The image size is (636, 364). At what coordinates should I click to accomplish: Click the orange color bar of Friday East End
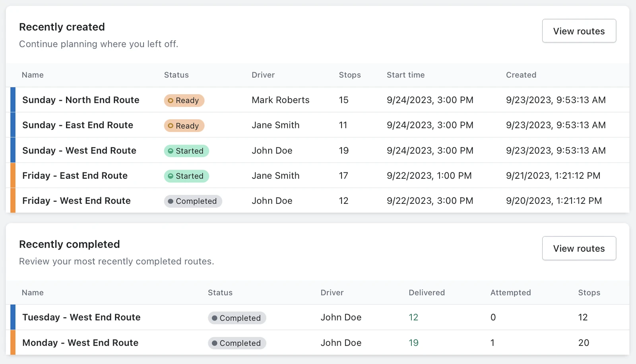[x=13, y=175]
